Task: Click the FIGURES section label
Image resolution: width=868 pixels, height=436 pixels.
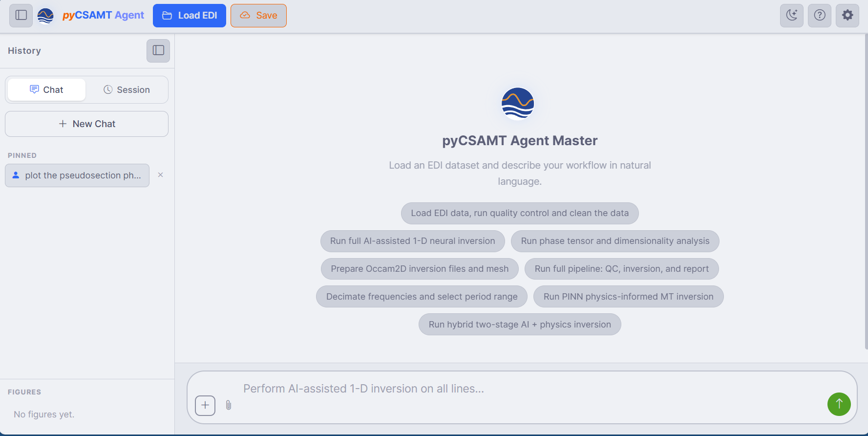Action: 24,392
